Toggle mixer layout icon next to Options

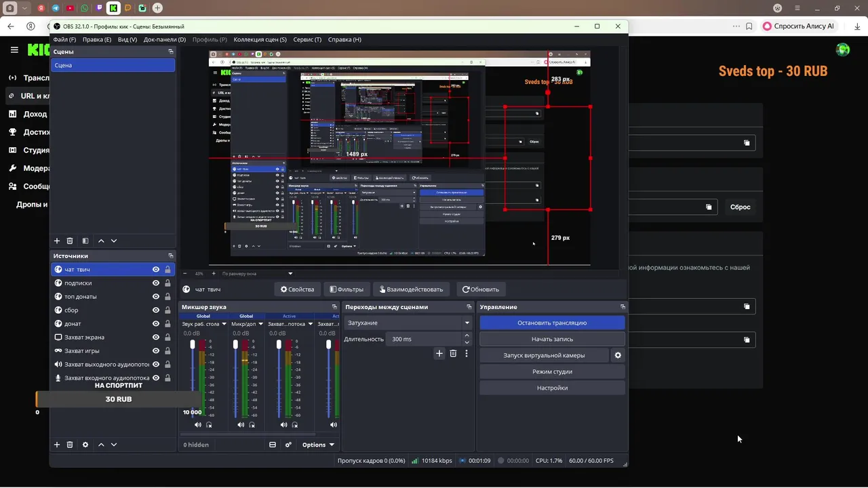click(x=273, y=445)
